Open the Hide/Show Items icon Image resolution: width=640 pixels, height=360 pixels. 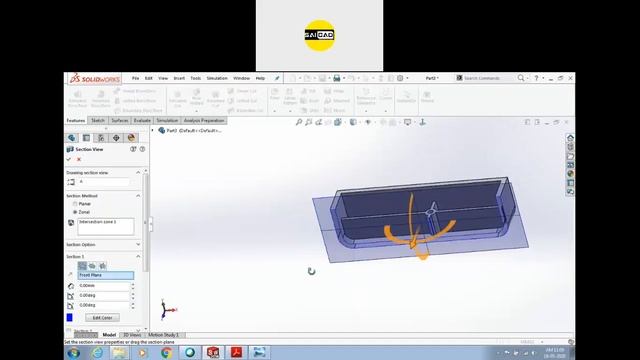(368, 122)
